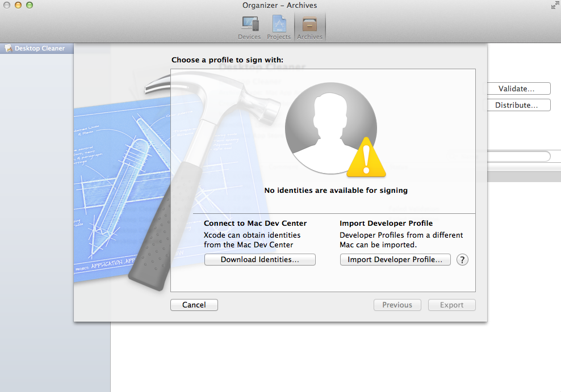Click the user silhouette warning icon
The height and width of the screenshot is (392, 561).
335,130
